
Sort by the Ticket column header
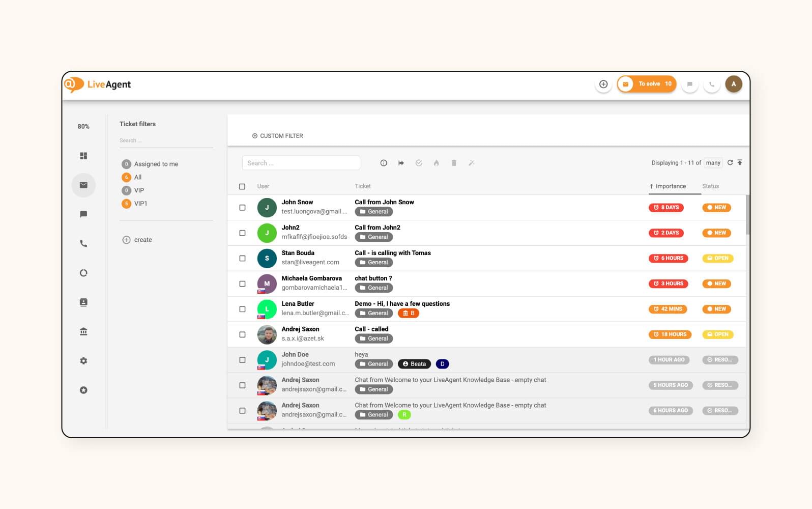(363, 186)
